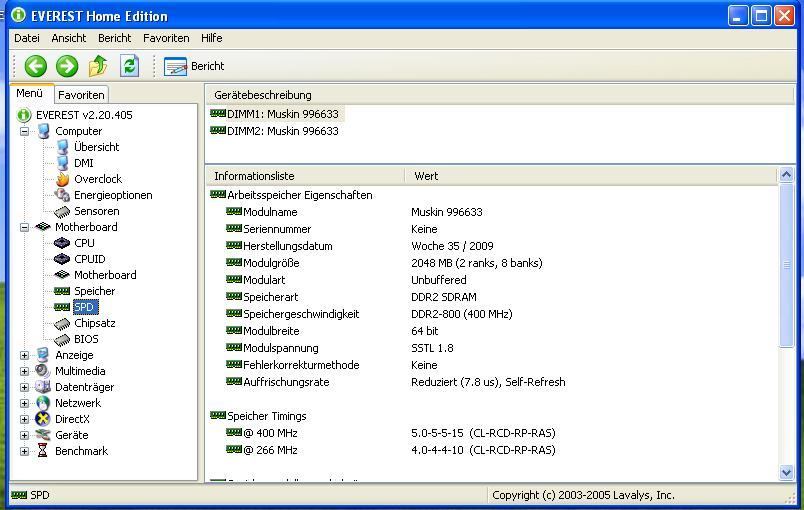The height and width of the screenshot is (510, 804).
Task: Select DIMM1: Muskin 996633 device
Action: coord(275,114)
